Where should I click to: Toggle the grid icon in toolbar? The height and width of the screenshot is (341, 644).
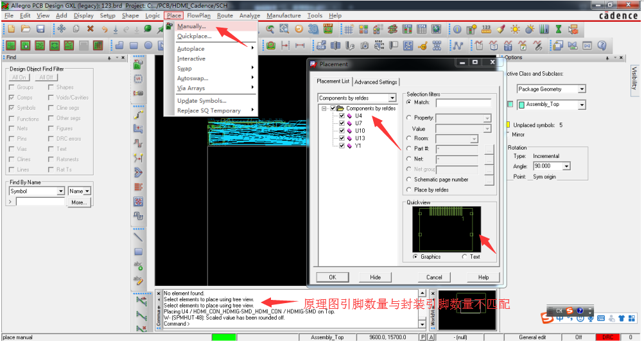click(x=348, y=29)
